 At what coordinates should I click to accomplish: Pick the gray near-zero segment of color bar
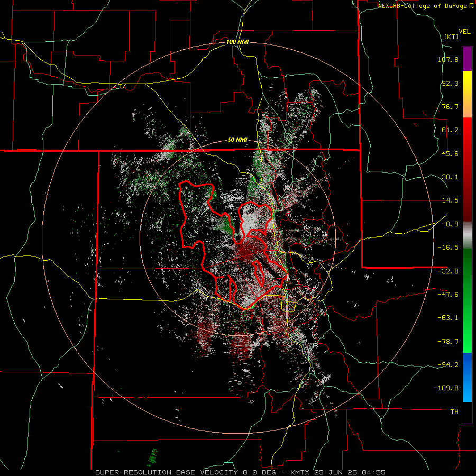467,235
